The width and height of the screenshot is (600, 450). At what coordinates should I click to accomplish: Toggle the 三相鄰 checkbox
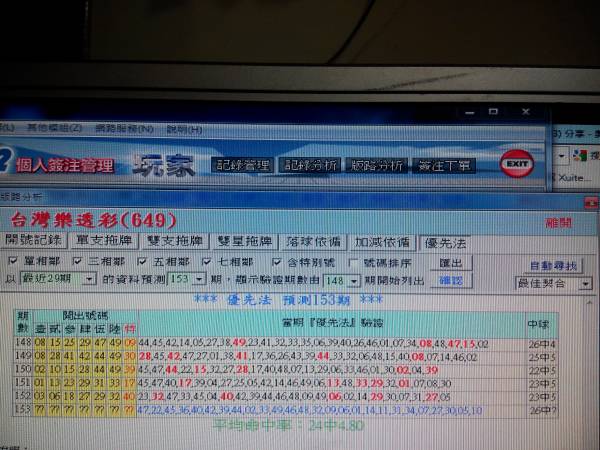click(x=77, y=261)
